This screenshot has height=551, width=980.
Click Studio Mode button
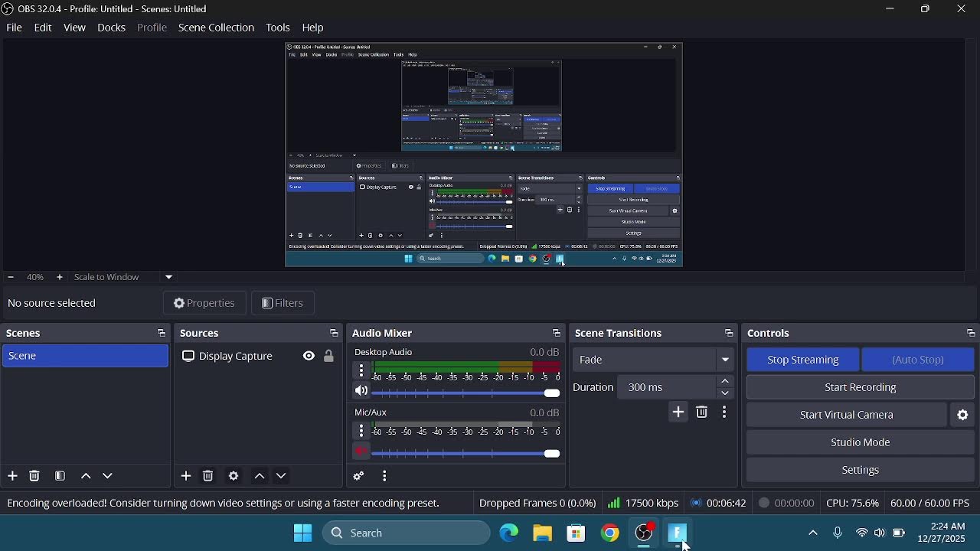click(x=861, y=442)
